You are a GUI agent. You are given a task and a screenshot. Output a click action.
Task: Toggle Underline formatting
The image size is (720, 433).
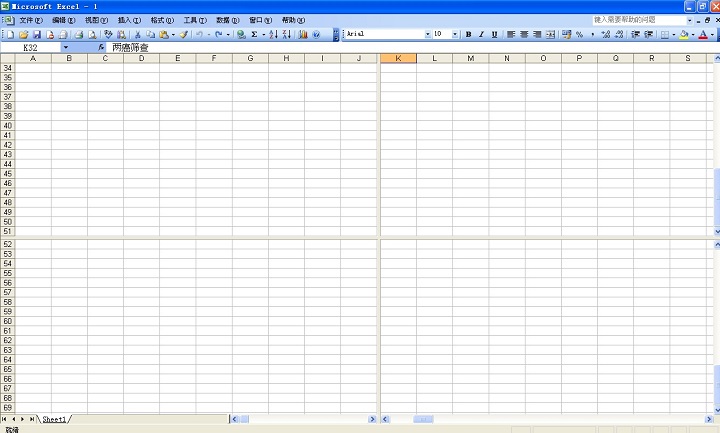click(x=493, y=34)
